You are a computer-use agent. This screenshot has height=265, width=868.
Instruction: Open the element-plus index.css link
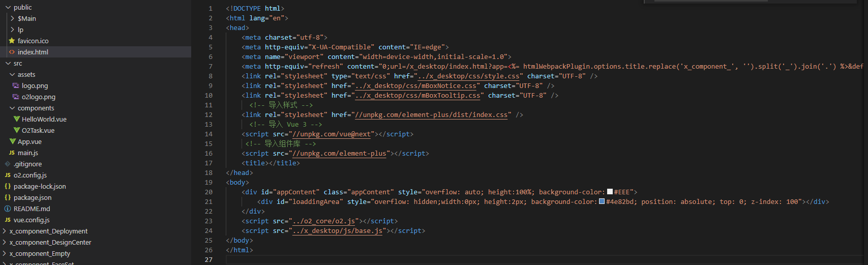click(431, 115)
